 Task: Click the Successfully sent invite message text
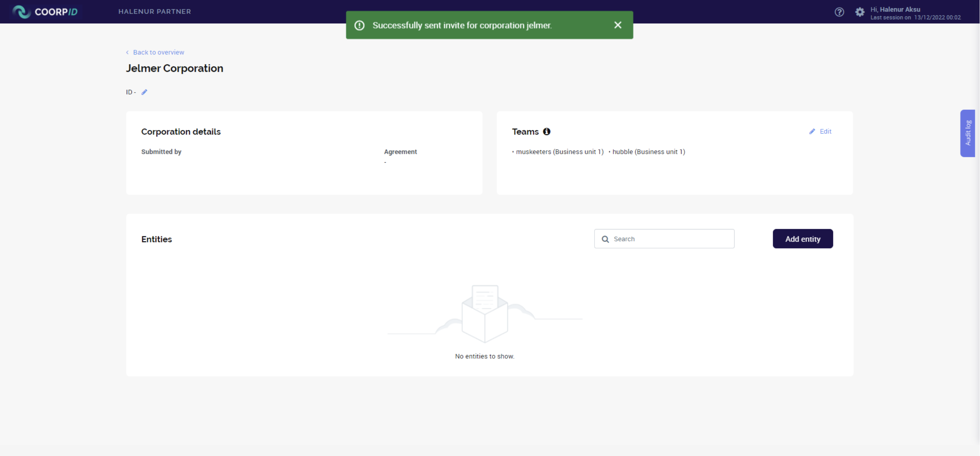click(462, 25)
